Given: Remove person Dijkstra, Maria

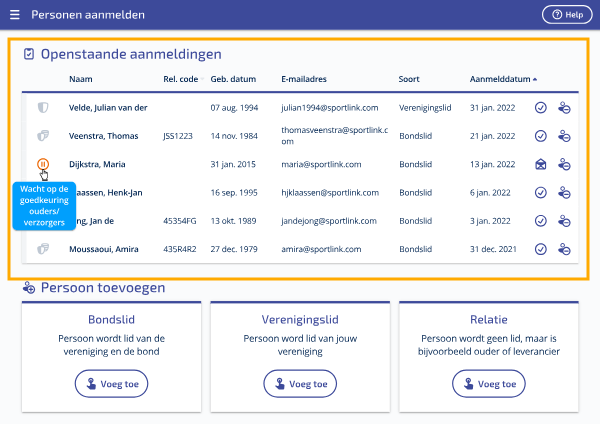Looking at the screenshot, I should pyautogui.click(x=564, y=164).
